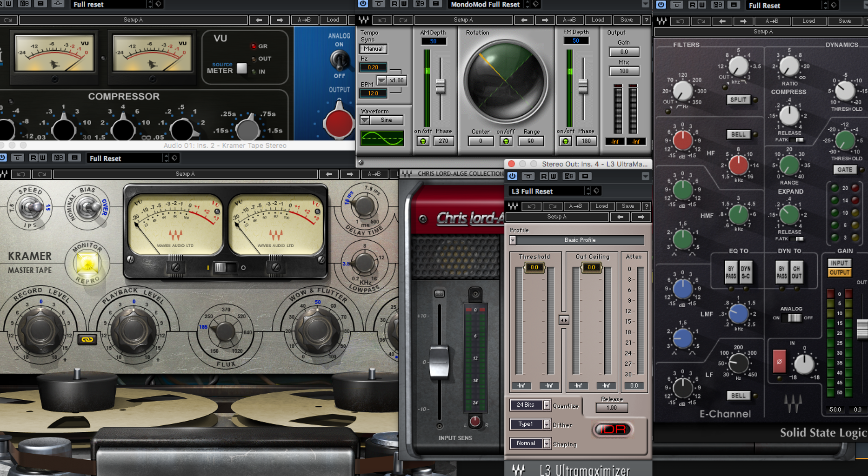This screenshot has height=476, width=868.
Task: Click Hz value field 0.20
Action: [373, 67]
